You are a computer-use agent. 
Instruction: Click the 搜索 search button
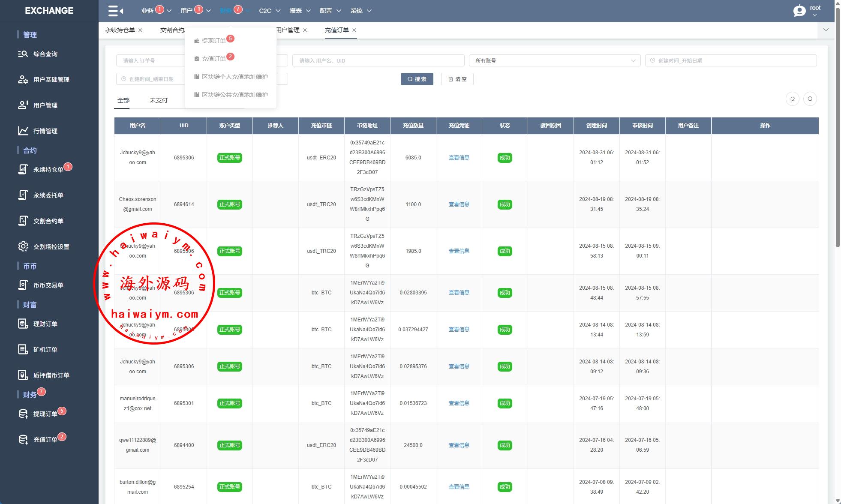click(417, 79)
